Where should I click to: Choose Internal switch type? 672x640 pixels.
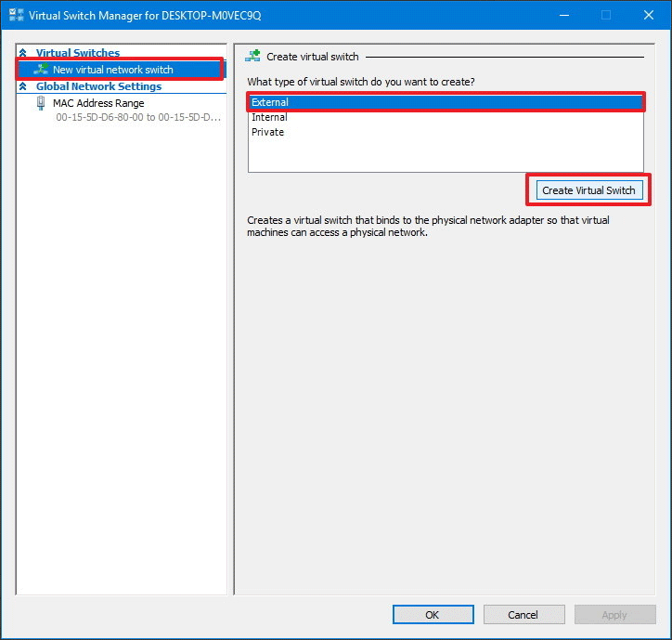(446, 117)
